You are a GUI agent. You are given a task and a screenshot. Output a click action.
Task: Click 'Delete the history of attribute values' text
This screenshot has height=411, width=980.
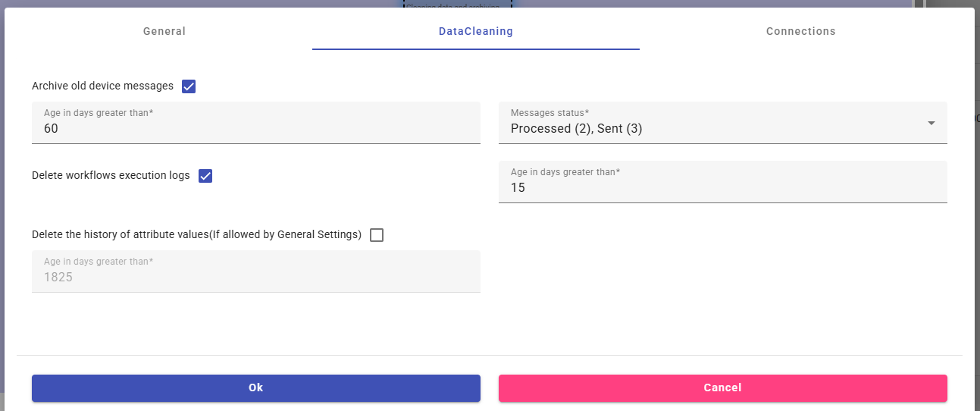196,235
